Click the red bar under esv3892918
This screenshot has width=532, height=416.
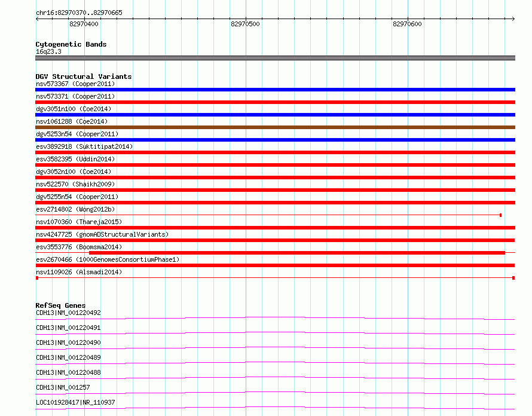[275, 152]
